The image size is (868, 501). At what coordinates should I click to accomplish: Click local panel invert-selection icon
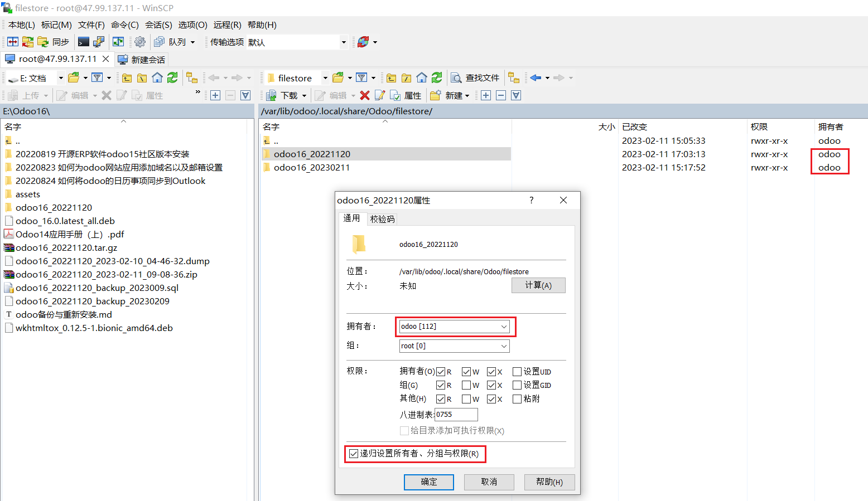pos(245,95)
